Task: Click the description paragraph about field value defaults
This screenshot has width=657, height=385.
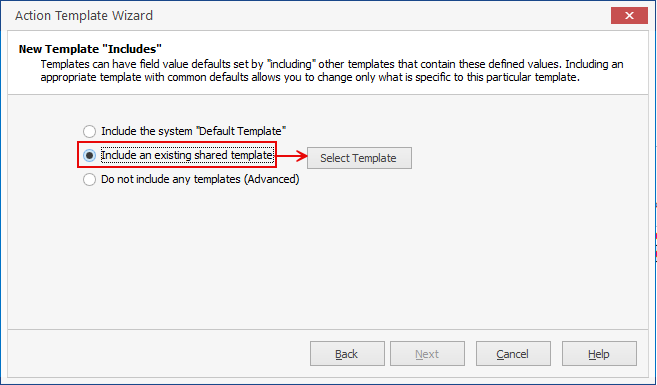Action: (331, 70)
